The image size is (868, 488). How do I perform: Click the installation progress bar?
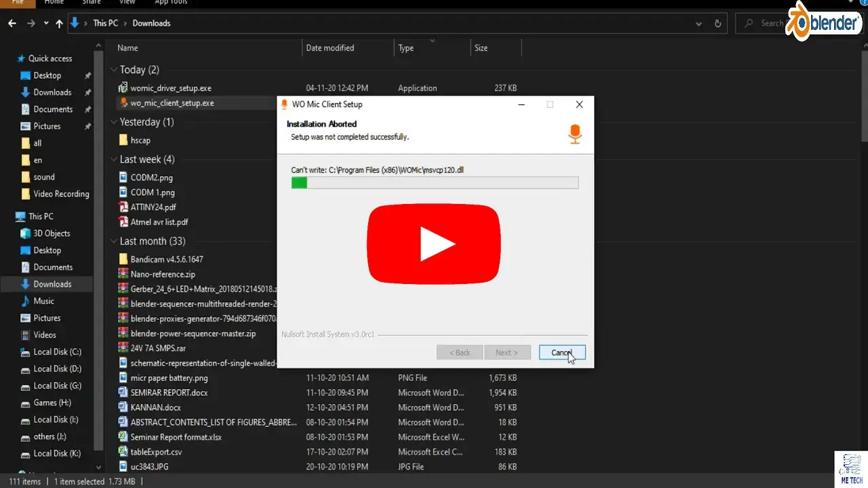pos(435,182)
